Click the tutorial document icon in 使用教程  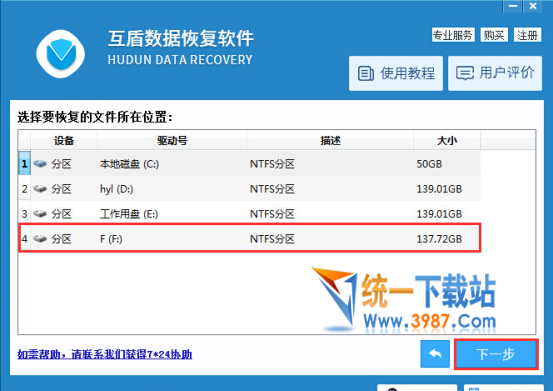[366, 74]
